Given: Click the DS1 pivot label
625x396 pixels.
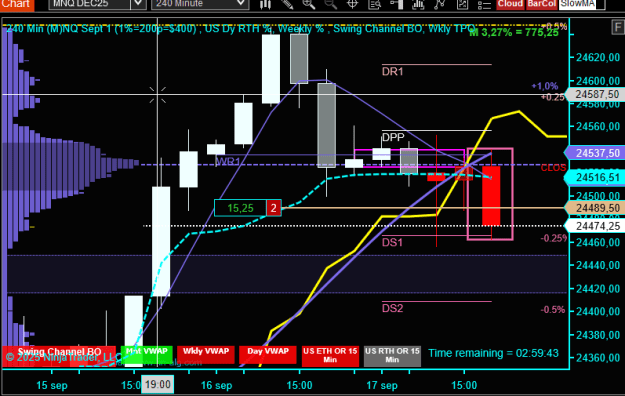Looking at the screenshot, I should click(393, 242).
